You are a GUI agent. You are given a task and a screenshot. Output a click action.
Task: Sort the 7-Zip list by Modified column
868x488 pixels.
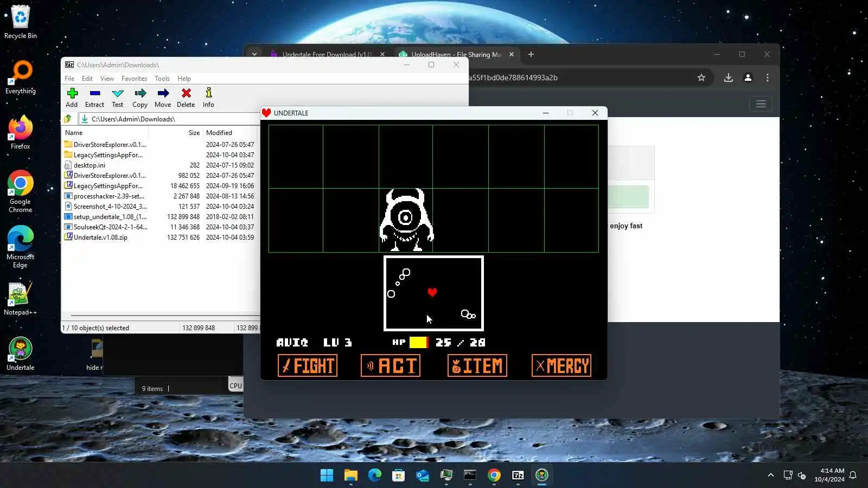(219, 133)
